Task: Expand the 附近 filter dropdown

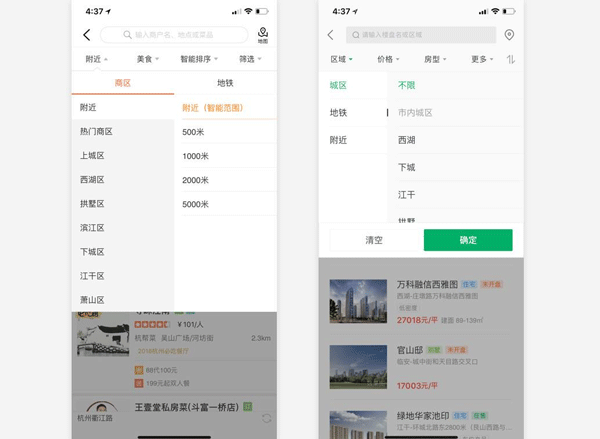Action: 96,59
